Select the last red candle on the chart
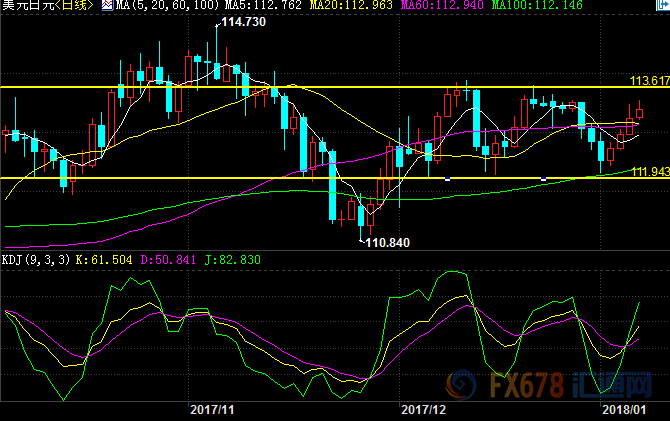Viewport: 670px width, 421px height. (x=640, y=113)
